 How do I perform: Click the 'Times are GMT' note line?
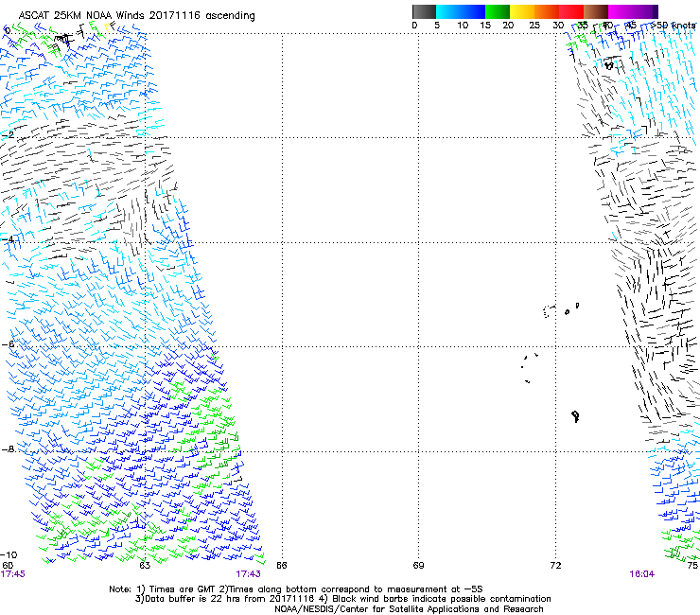(295, 589)
